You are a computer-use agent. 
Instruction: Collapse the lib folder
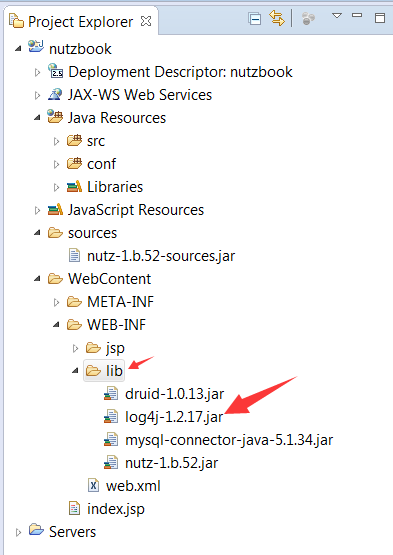(75, 371)
